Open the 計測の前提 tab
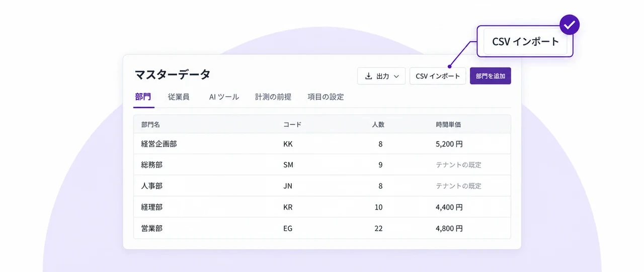Screen dimensions: 644x272 click(273, 97)
